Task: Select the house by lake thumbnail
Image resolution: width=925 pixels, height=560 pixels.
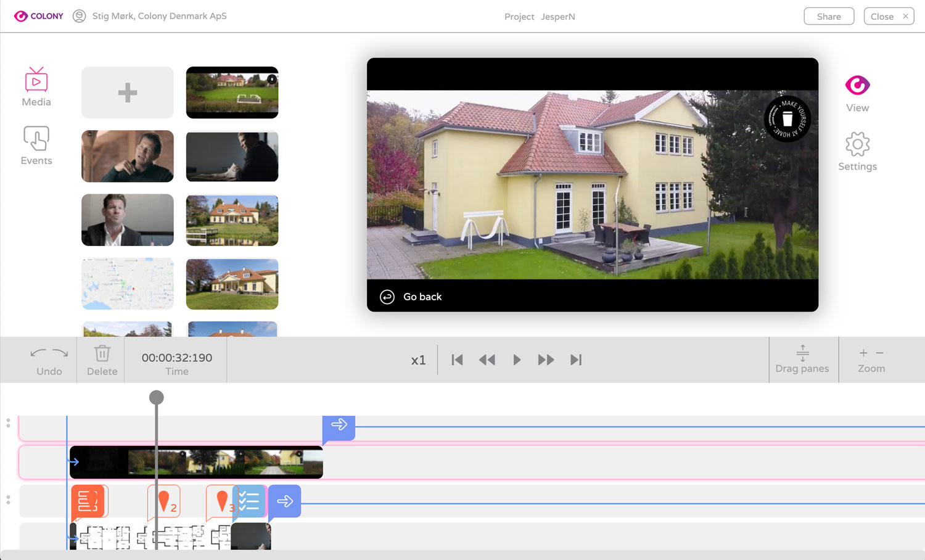Action: point(232,220)
